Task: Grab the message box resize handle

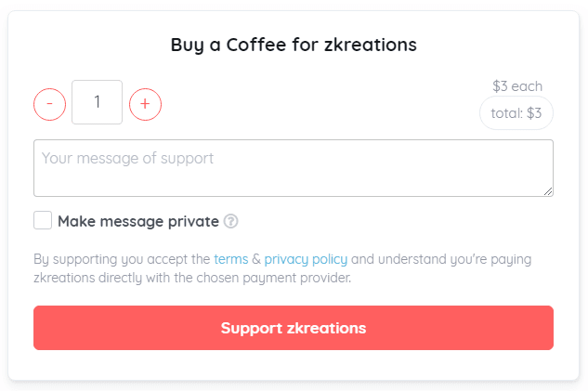Action: [x=548, y=191]
